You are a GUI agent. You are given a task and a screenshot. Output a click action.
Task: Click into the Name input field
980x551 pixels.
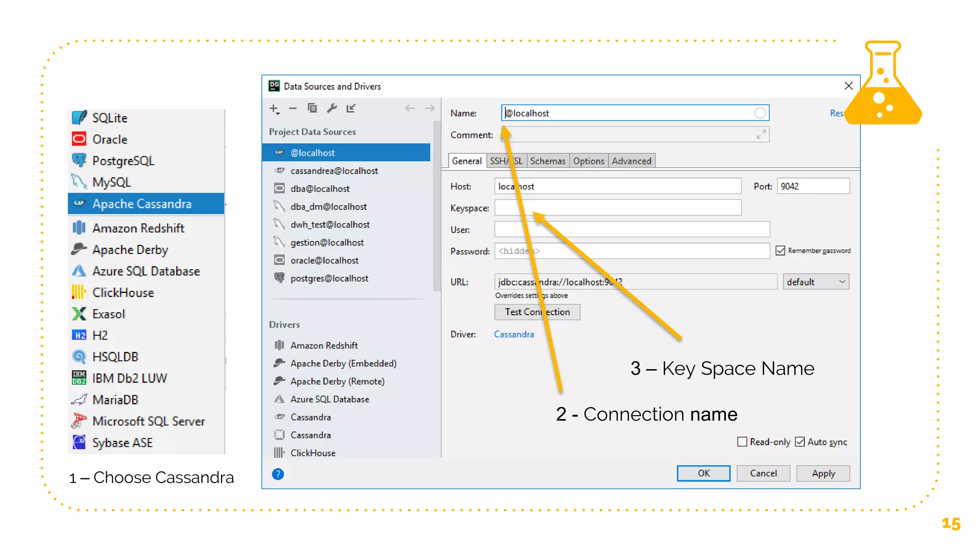coord(635,113)
